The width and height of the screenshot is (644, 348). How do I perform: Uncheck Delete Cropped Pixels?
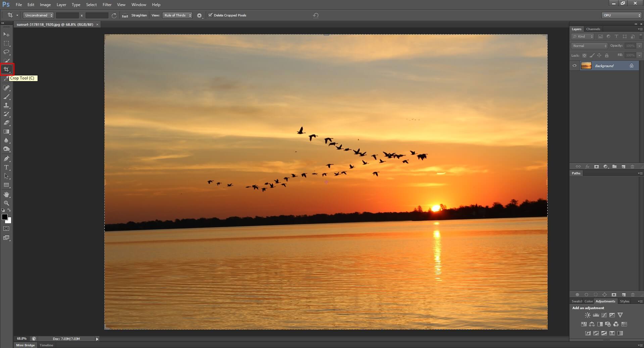click(x=210, y=15)
